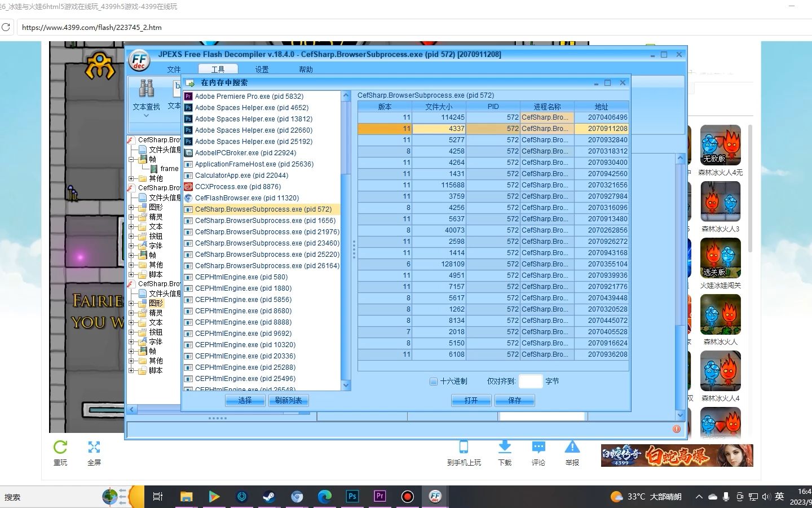Sort by 版本 column header
The width and height of the screenshot is (812, 508).
(385, 107)
